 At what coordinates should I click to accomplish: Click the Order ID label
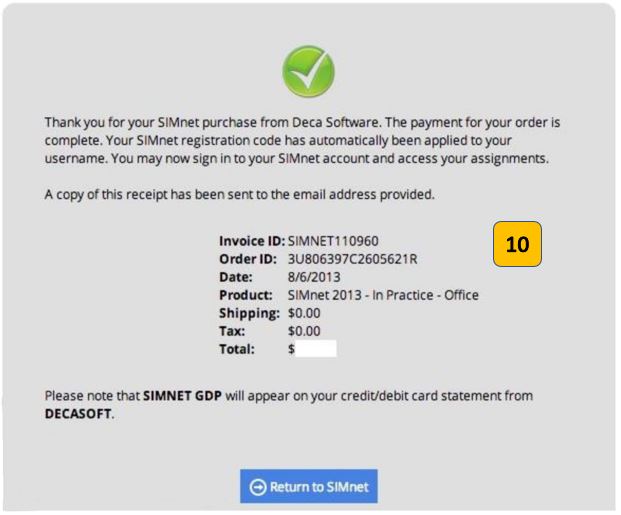[x=248, y=259]
